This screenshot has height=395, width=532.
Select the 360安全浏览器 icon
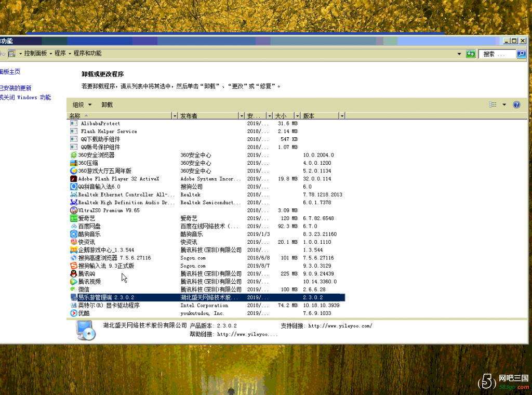tap(74, 155)
